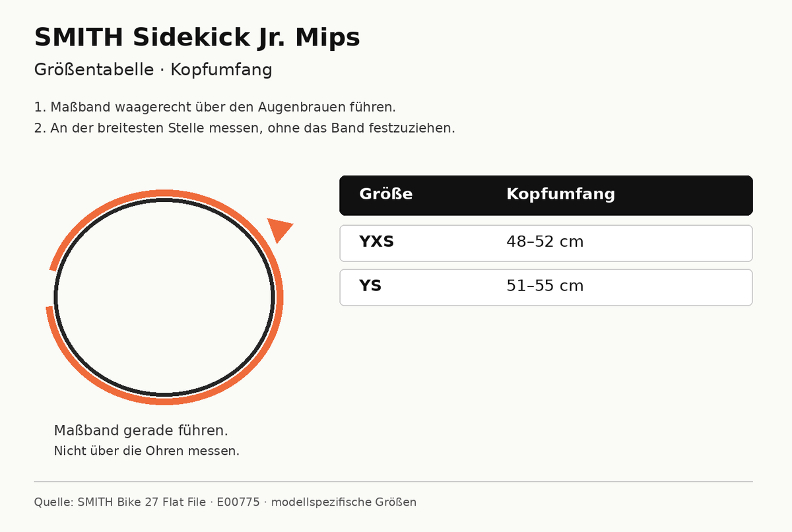Click the Kopfumfang column header
The image size is (792, 532).
pos(560,195)
